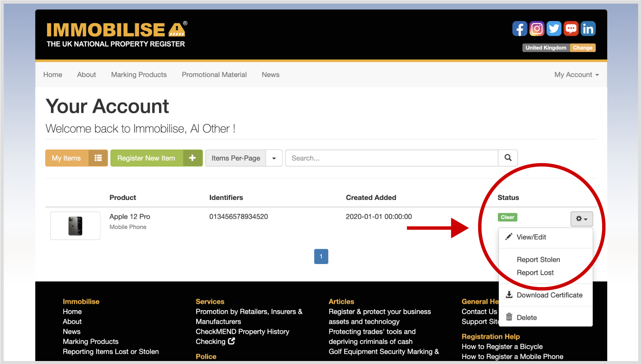Open Golf Equipment Security Marking link
641x364 pixels.
click(x=384, y=352)
